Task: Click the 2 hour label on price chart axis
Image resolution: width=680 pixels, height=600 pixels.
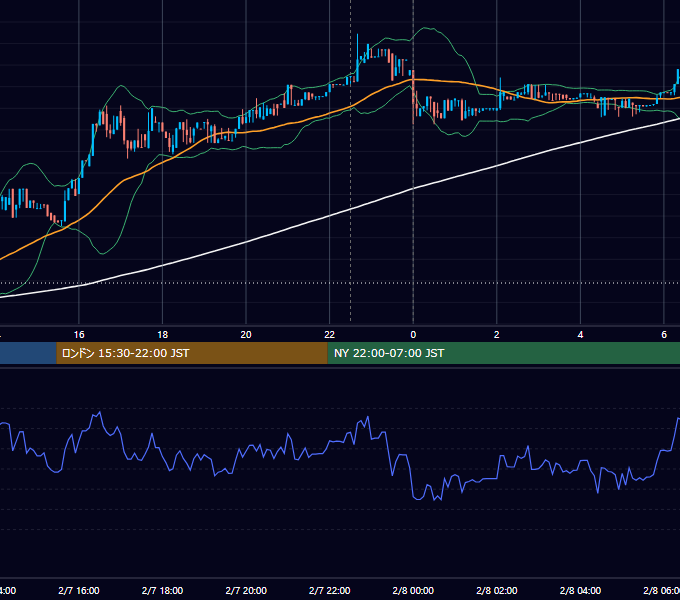Action: [x=497, y=335]
